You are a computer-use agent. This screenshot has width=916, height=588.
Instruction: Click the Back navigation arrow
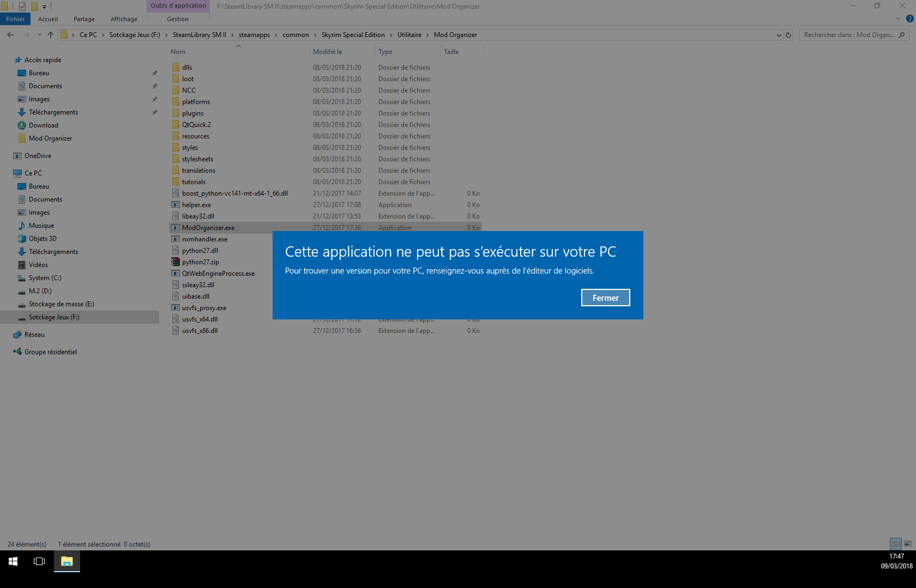tap(10, 35)
